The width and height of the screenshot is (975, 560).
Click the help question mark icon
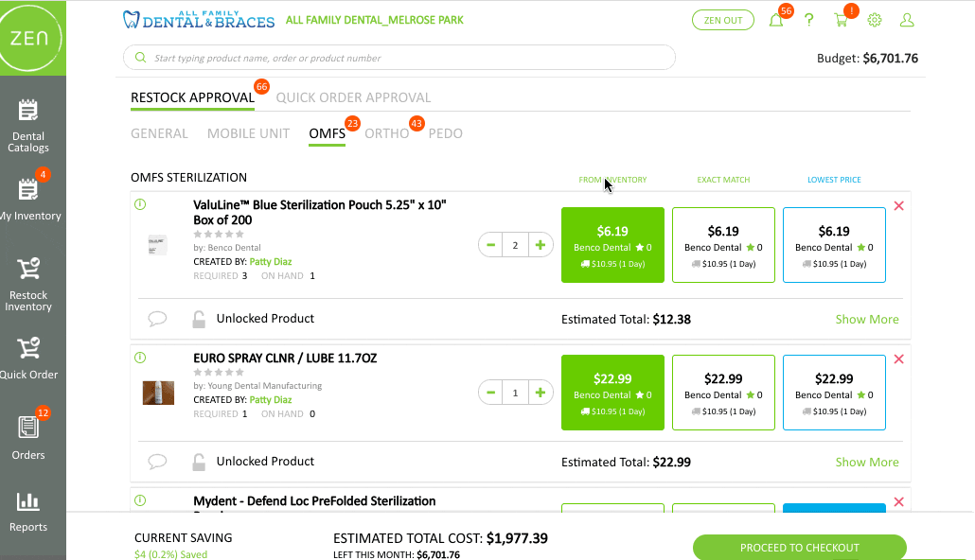[x=809, y=20]
